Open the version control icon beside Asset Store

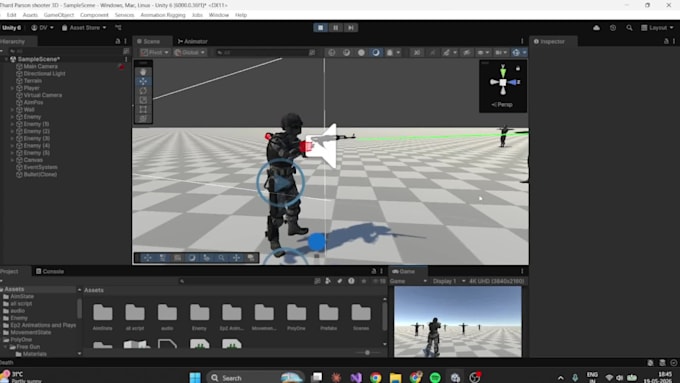(118, 28)
